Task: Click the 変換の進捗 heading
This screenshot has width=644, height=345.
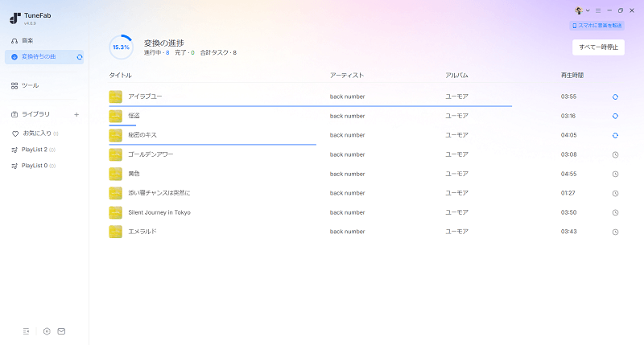Action: tap(164, 43)
